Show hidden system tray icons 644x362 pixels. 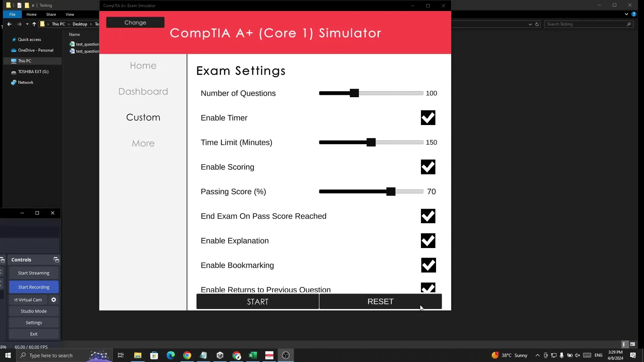point(537,355)
